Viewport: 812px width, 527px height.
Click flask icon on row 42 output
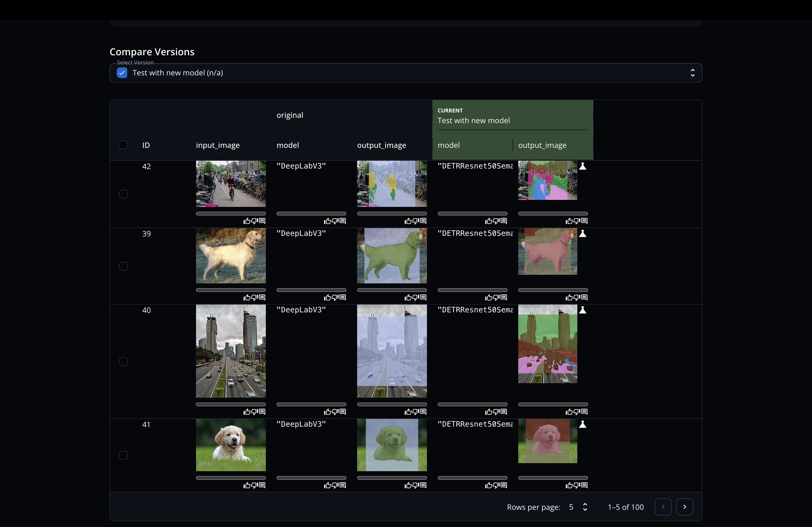click(583, 166)
